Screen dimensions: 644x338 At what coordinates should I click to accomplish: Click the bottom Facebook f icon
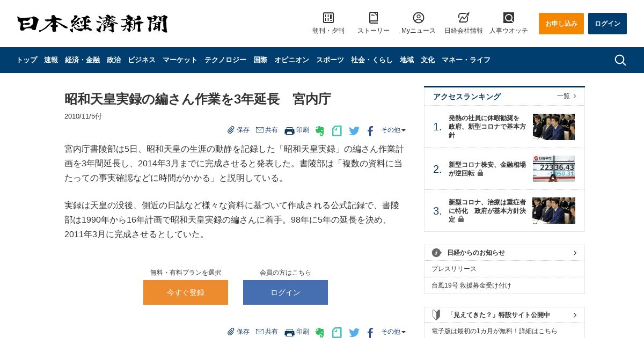point(370,333)
